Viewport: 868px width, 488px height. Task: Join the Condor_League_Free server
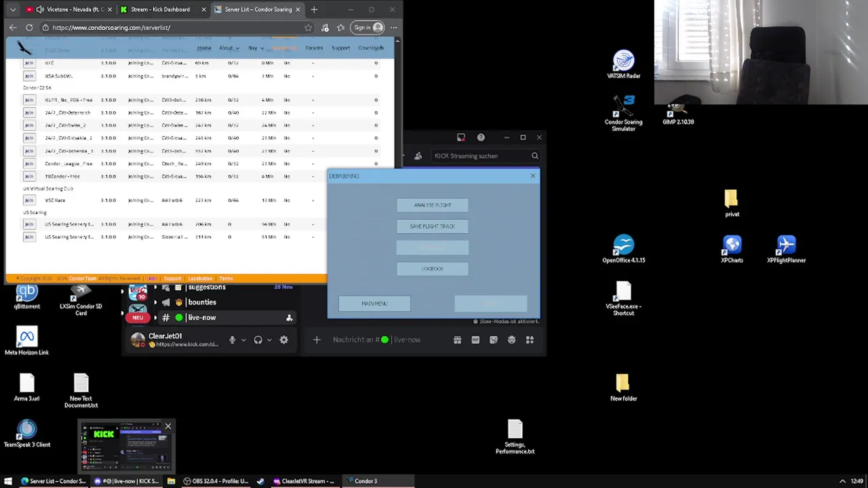(28, 164)
